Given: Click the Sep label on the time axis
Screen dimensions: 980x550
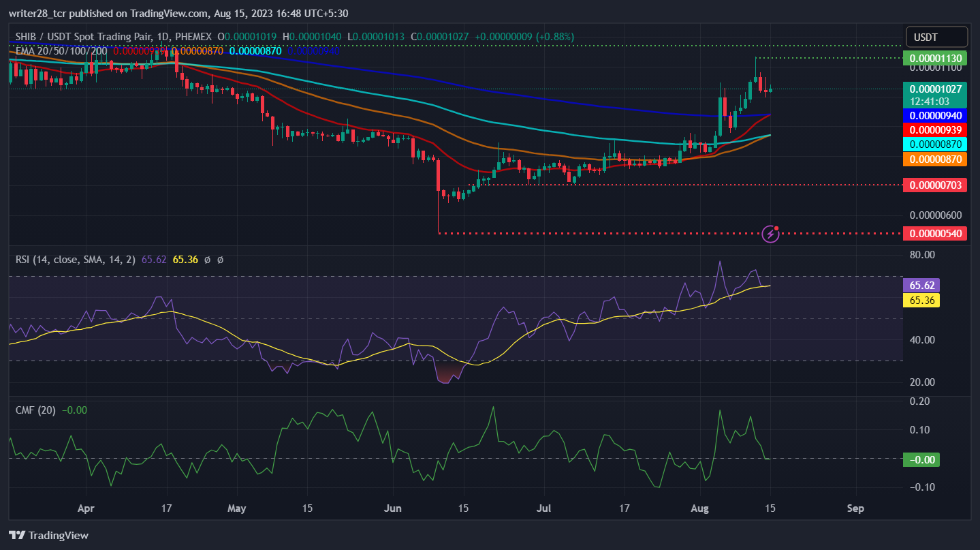Looking at the screenshot, I should [855, 508].
